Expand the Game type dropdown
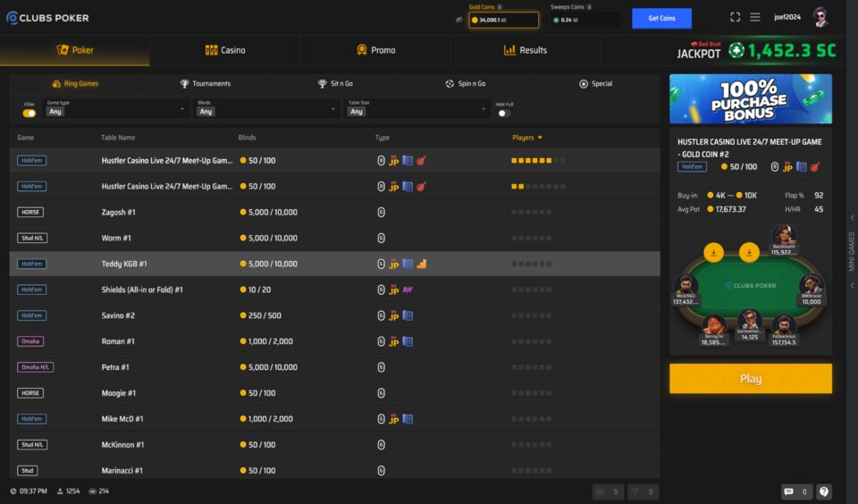 (x=114, y=109)
